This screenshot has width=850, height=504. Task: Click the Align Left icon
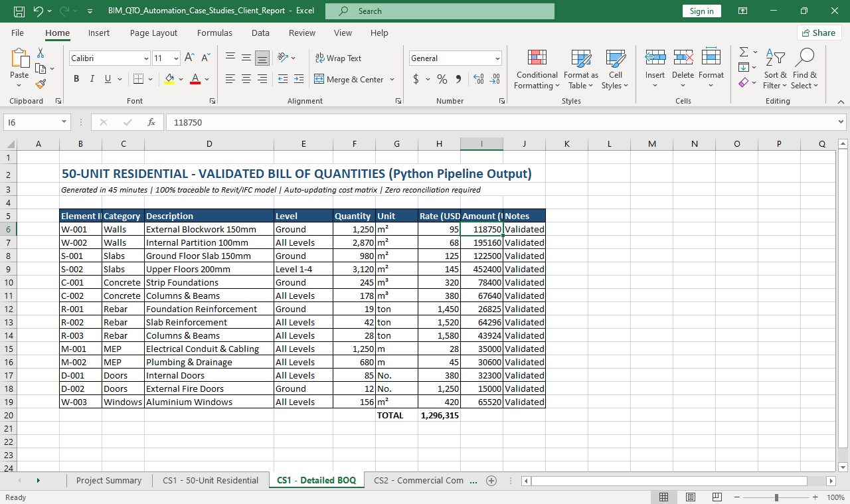click(230, 79)
